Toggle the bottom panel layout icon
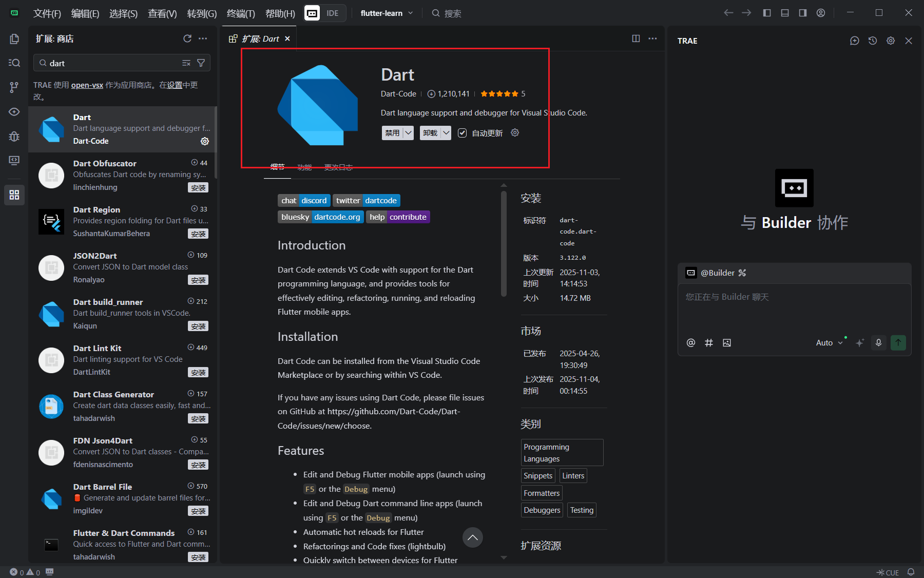Viewport: 924px width, 578px height. click(785, 13)
